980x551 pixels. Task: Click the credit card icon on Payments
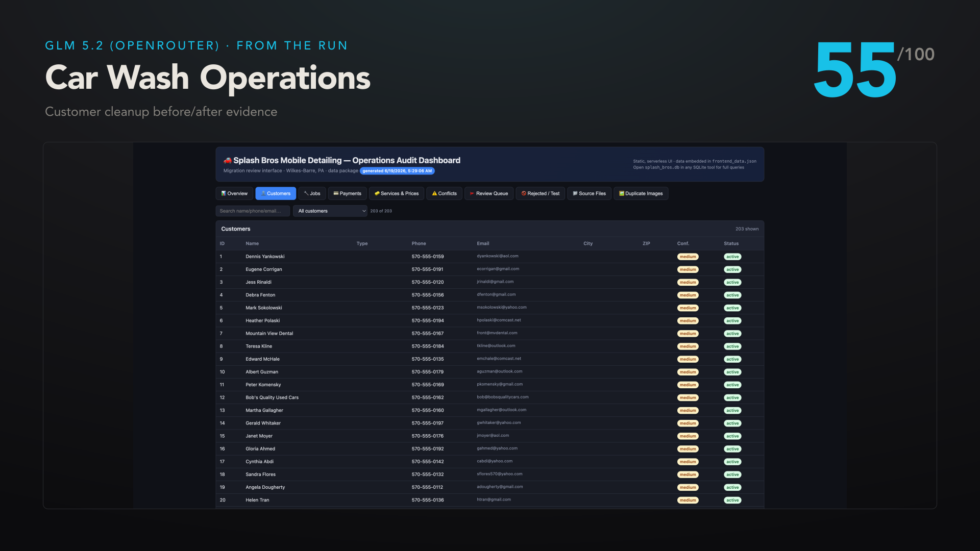click(336, 193)
